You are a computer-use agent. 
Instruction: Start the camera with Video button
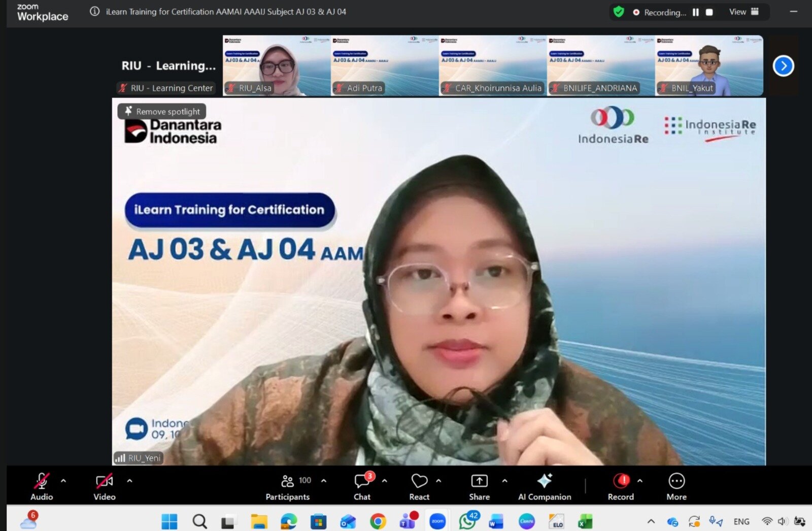tap(105, 486)
